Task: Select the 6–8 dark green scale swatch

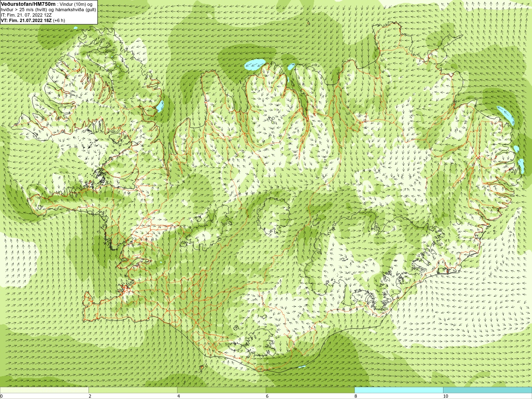Action: [x=310, y=390]
